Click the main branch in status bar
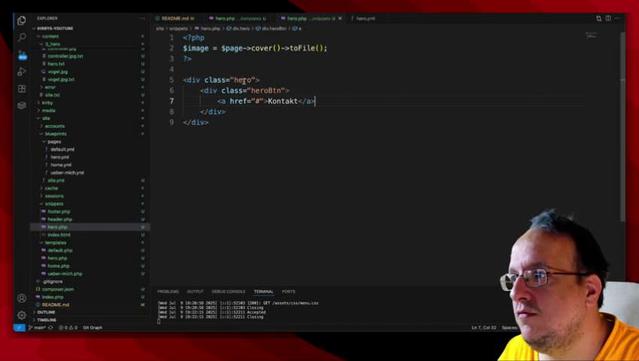Screen dimensions: 639x361 click(37, 328)
